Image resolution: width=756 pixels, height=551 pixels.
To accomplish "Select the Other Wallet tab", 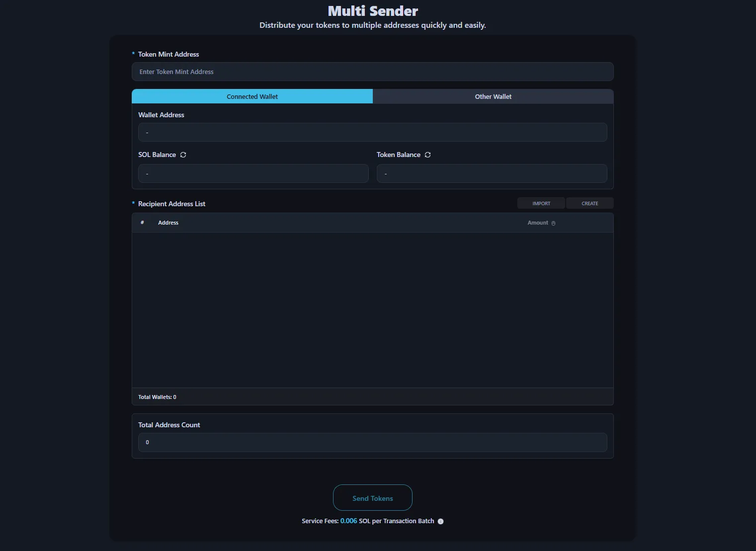I will [493, 96].
